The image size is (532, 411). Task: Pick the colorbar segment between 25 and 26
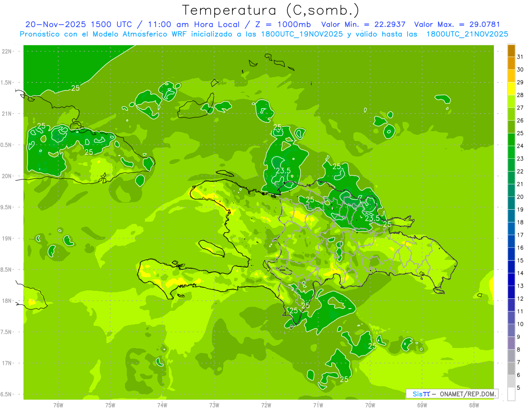click(x=511, y=127)
